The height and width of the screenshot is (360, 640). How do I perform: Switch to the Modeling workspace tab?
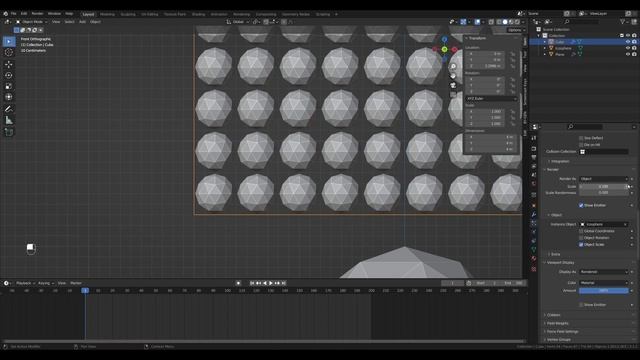tap(107, 14)
